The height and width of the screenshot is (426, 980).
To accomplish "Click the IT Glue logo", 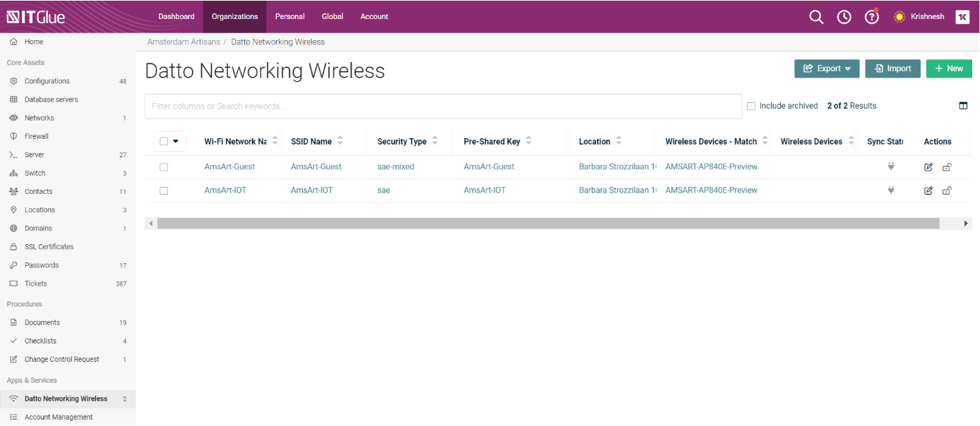I will coord(36,17).
